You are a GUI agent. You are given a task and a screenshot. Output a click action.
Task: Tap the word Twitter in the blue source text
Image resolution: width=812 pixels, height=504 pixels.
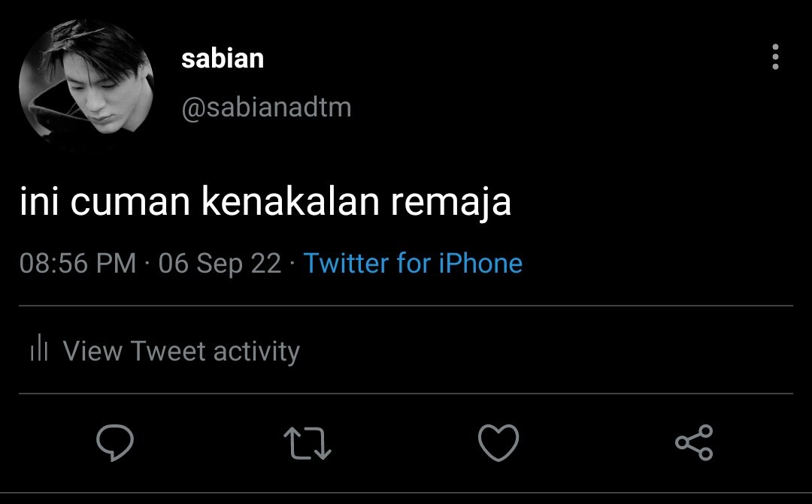tap(346, 263)
